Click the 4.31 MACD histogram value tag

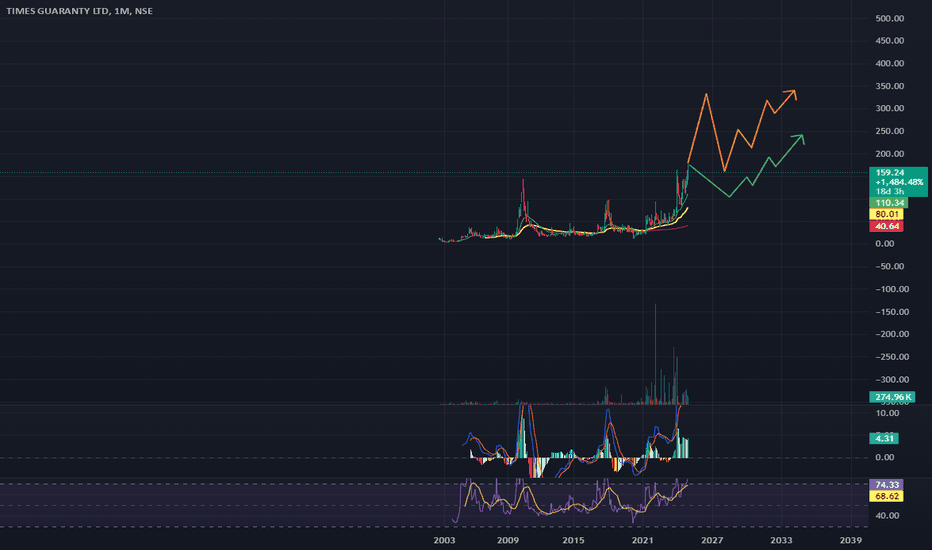(884, 438)
